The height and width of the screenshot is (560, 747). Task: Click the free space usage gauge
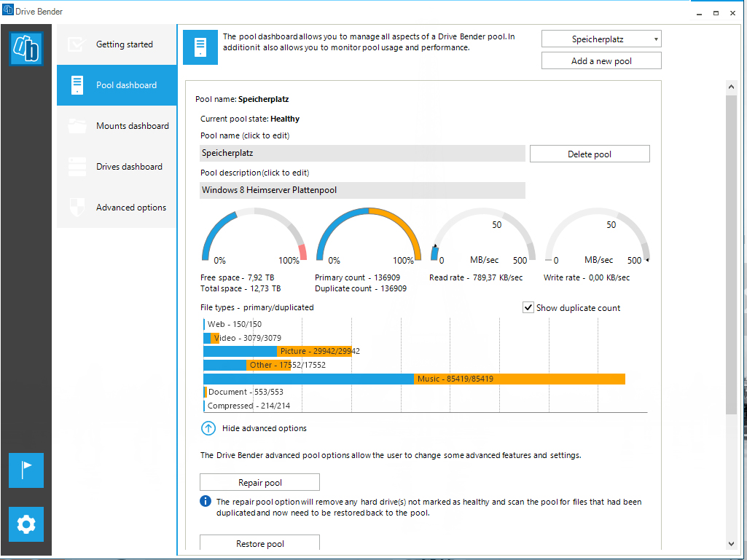(x=254, y=234)
